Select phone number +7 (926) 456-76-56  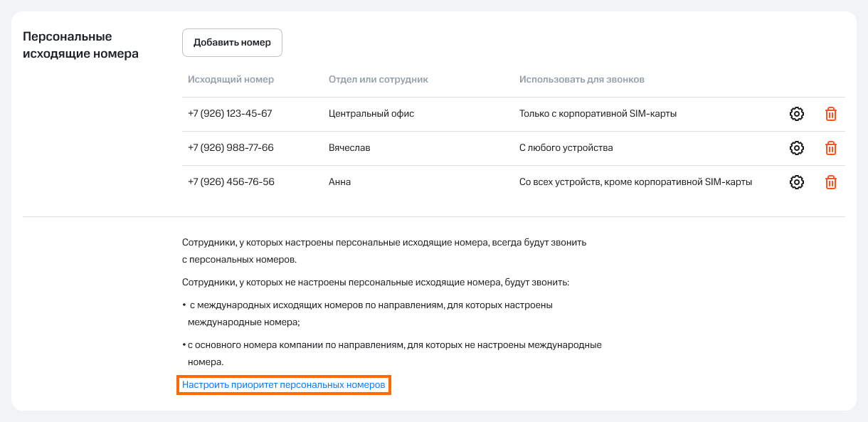(231, 182)
